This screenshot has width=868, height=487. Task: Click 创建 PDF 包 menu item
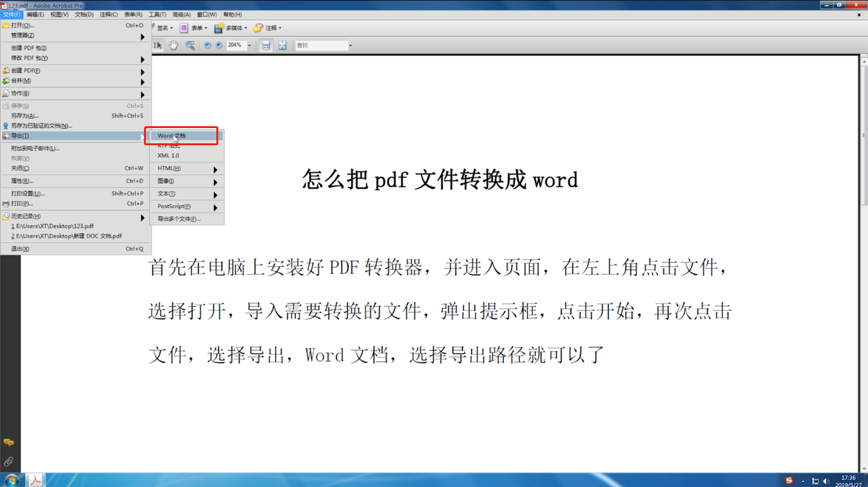(x=76, y=48)
